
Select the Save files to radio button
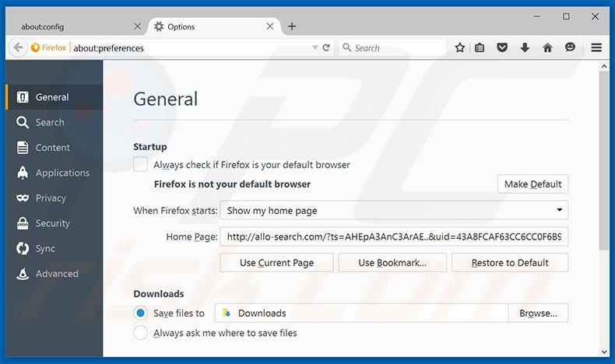pyautogui.click(x=140, y=313)
